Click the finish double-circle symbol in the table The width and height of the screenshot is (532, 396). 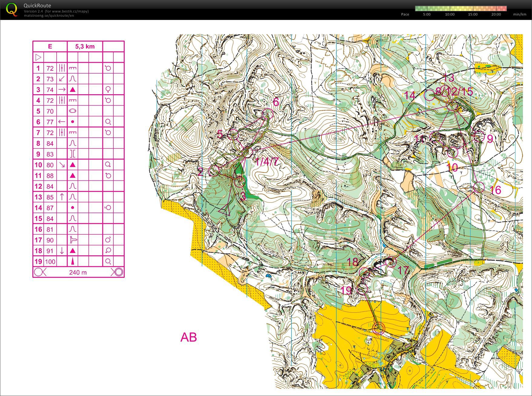[x=118, y=272]
